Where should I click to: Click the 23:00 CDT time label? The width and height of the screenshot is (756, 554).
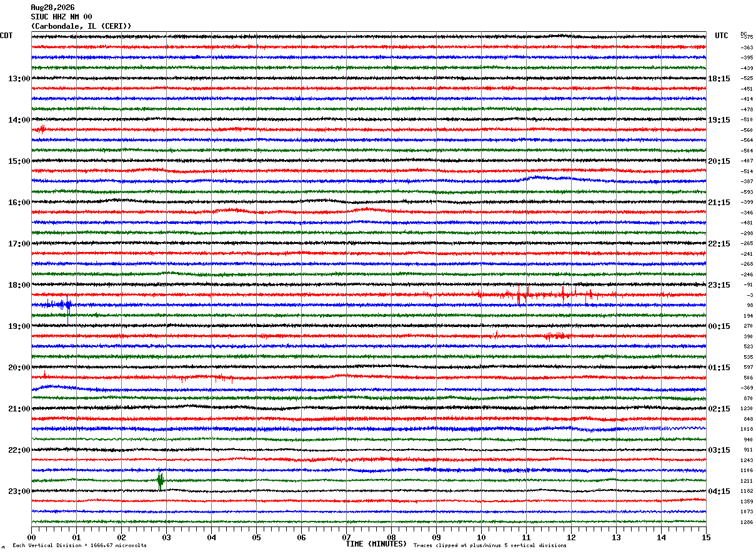point(19,491)
